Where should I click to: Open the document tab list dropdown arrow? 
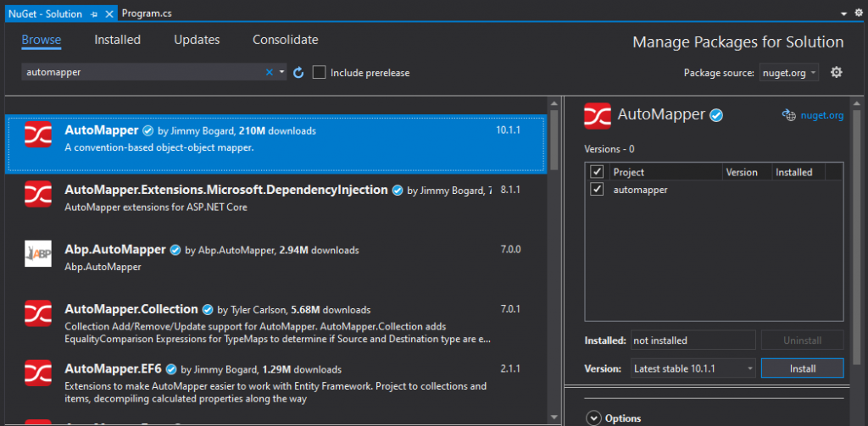(844, 14)
